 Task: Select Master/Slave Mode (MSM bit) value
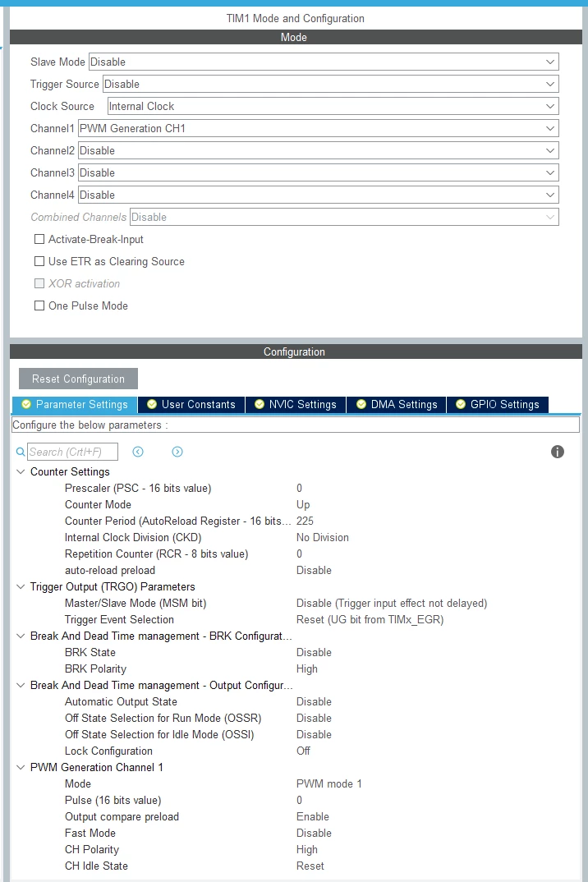pos(392,603)
